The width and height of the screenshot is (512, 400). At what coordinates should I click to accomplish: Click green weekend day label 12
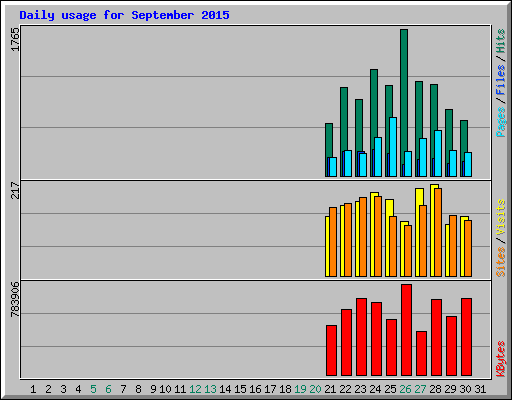coord(195,389)
